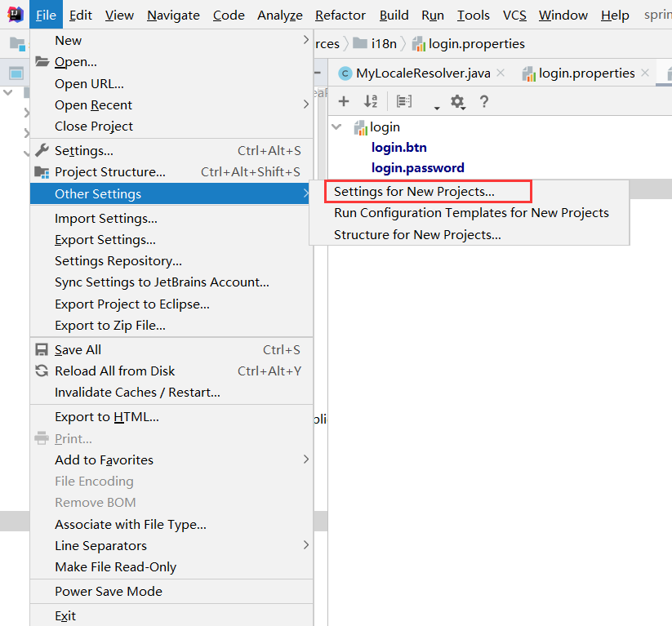This screenshot has width=672, height=626.
Task: Click the MyLocaleResolver.java class icon
Action: pos(345,73)
